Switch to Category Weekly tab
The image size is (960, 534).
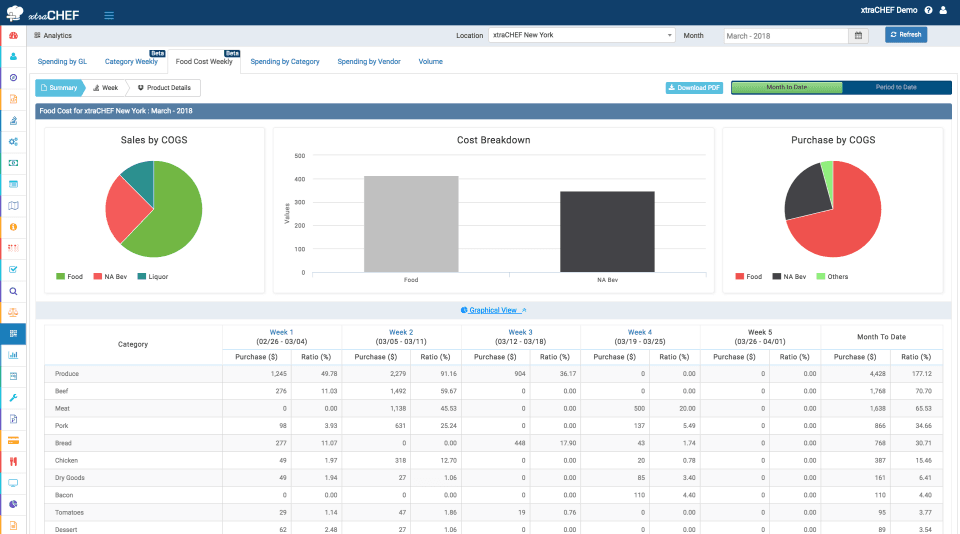pos(131,61)
